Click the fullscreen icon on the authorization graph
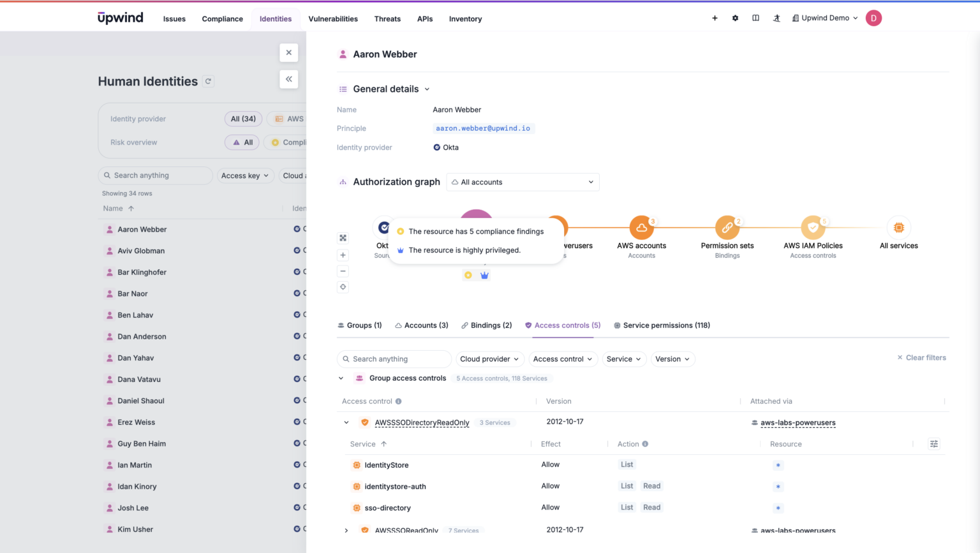 point(343,237)
